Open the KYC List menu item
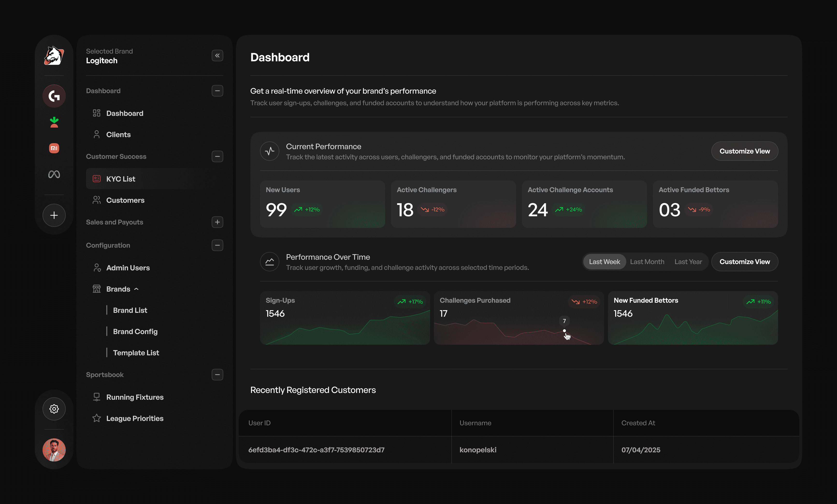The image size is (837, 504). (121, 179)
